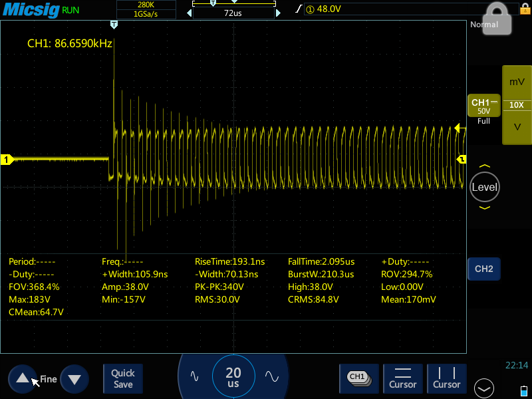Click the horizontal position overview bar
Screen dimensions: 532x399
pos(234,4)
